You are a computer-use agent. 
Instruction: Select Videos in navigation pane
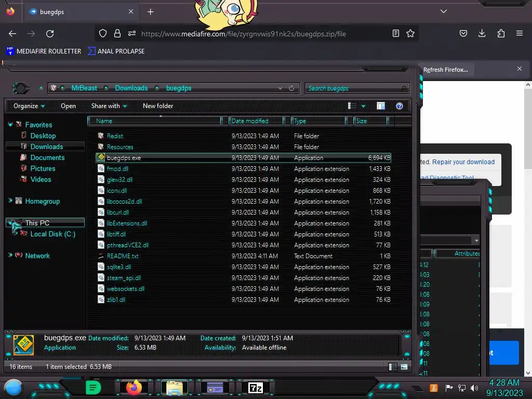point(41,179)
